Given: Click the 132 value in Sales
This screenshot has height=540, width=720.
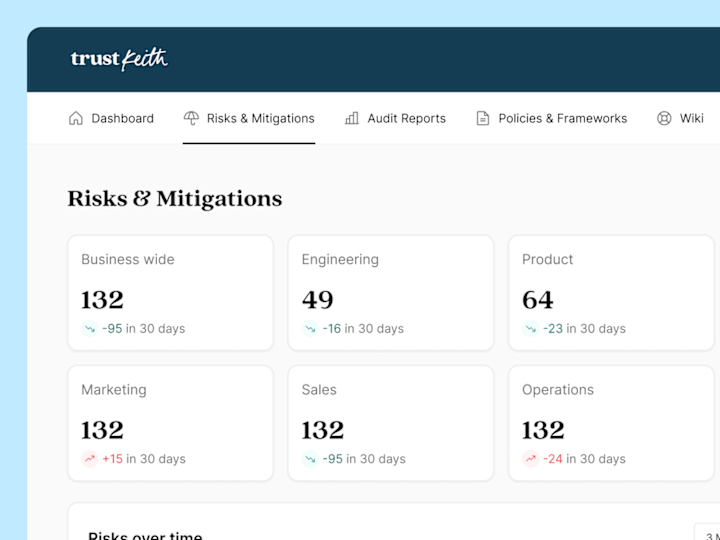Looking at the screenshot, I should tap(323, 430).
